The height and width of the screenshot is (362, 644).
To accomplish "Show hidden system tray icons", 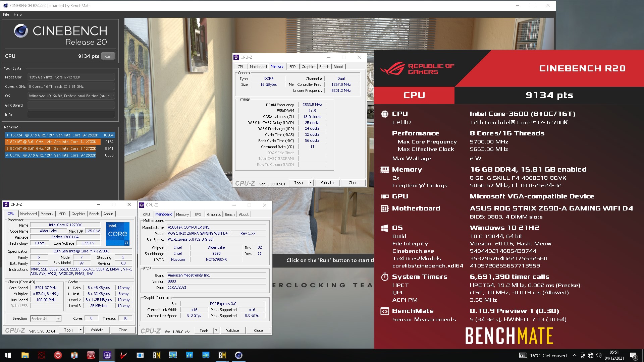I will point(574,355).
